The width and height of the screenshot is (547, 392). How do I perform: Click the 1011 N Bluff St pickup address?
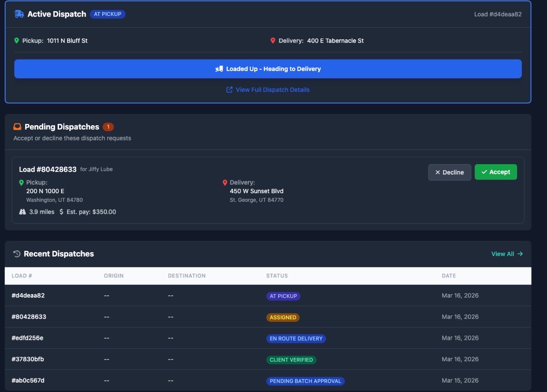click(67, 41)
